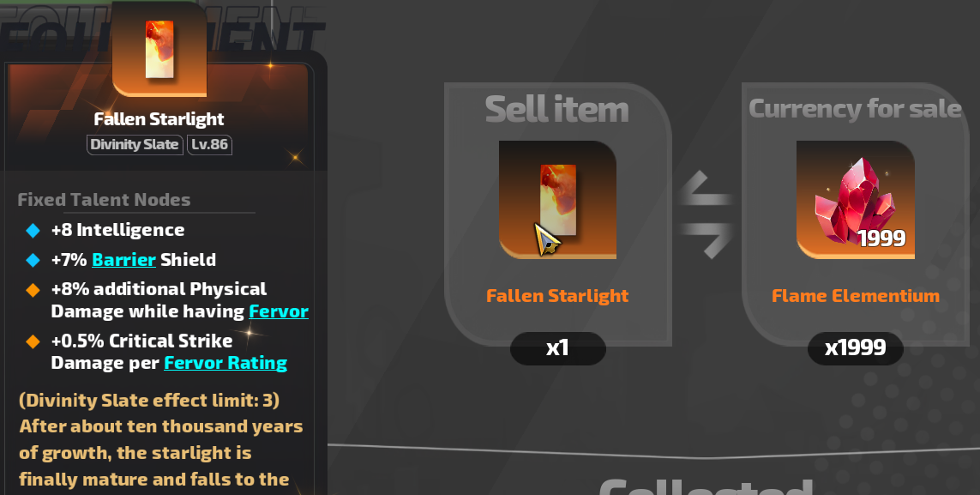Click the orange diamond beside Critical Strike Damage
Viewport: 980px width, 495px height.
click(x=33, y=341)
